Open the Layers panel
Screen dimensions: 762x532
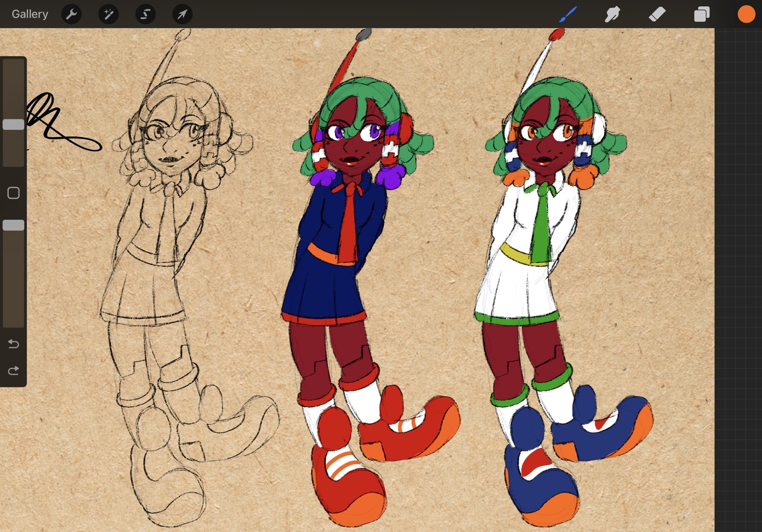[x=702, y=15]
